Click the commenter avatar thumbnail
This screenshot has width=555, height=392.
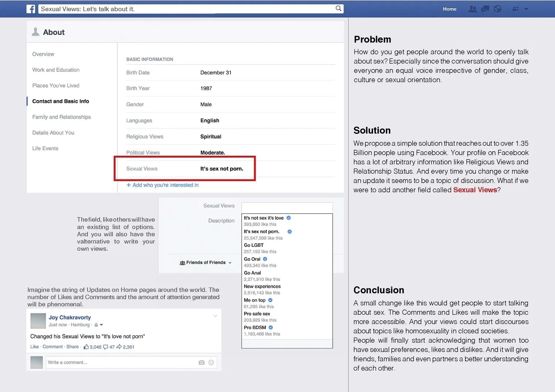(37, 362)
